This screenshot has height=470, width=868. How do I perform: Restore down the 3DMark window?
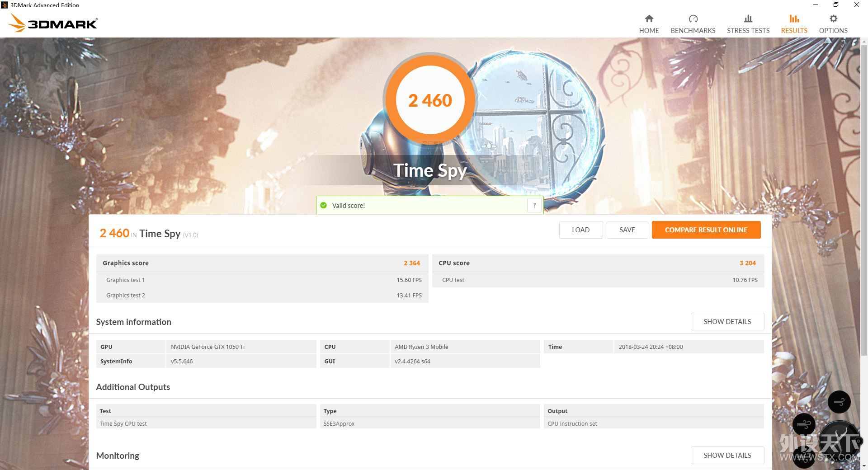pyautogui.click(x=836, y=5)
